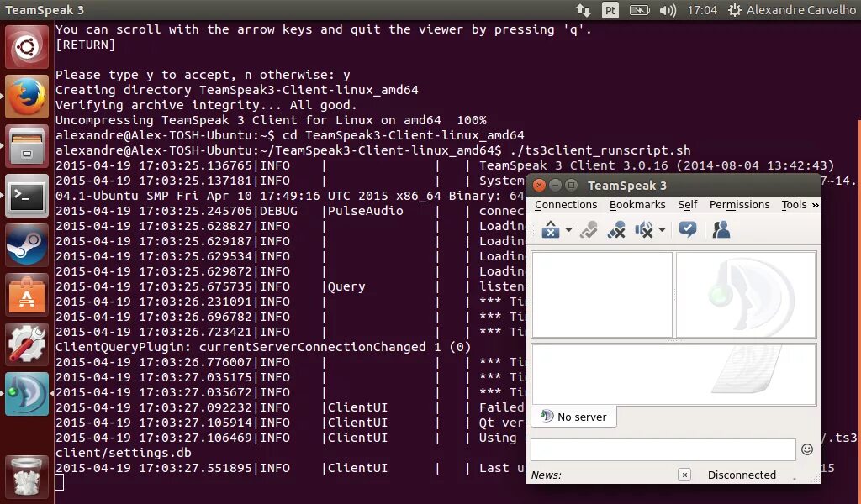Click the Disconnected status text
Screen dimensions: 861x504
742,475
